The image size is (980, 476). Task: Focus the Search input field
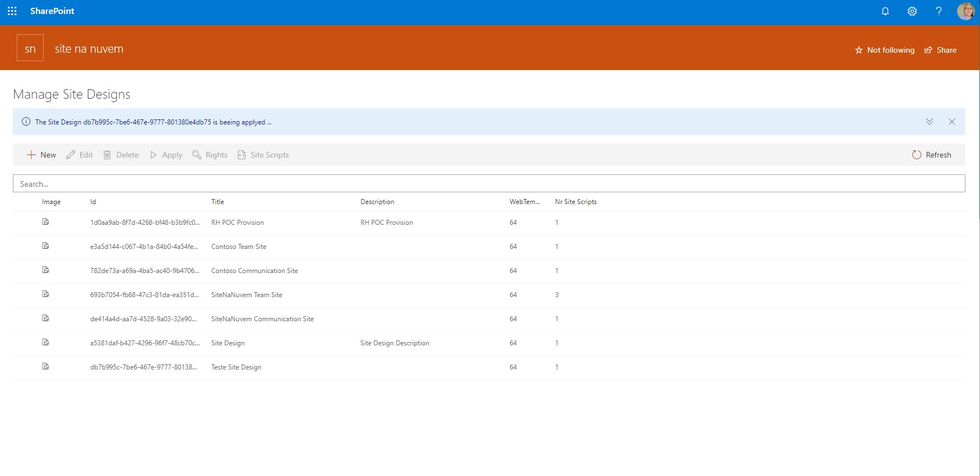coord(489,183)
